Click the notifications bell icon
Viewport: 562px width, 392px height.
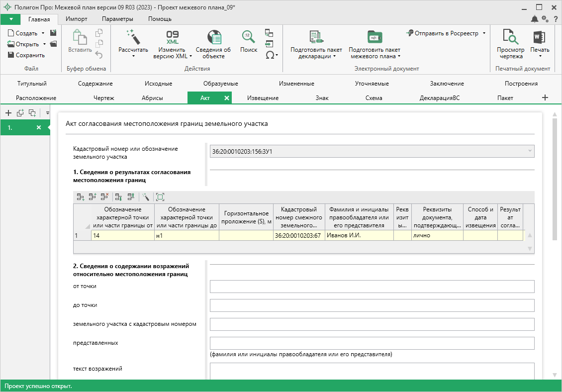tap(534, 19)
